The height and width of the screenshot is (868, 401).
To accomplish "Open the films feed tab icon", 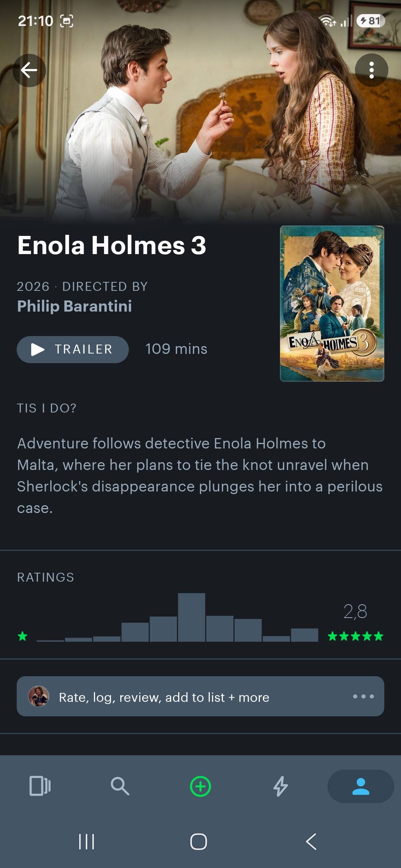I will click(40, 786).
